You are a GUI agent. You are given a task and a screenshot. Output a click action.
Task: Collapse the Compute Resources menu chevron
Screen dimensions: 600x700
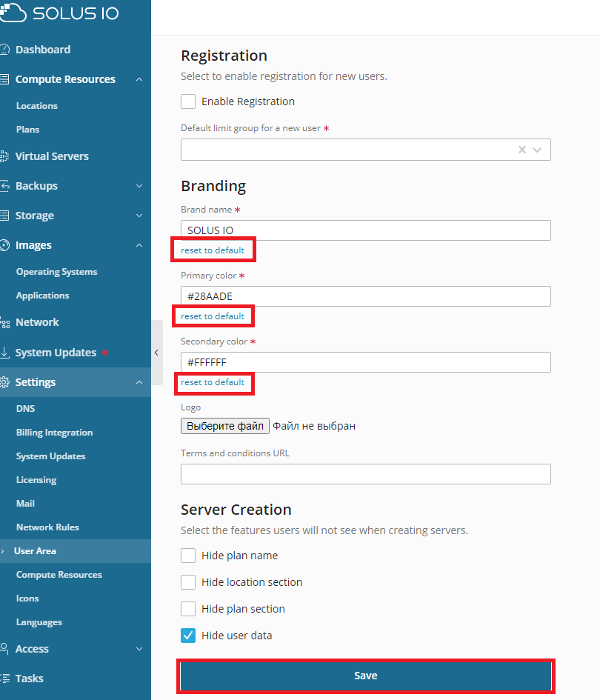point(139,79)
